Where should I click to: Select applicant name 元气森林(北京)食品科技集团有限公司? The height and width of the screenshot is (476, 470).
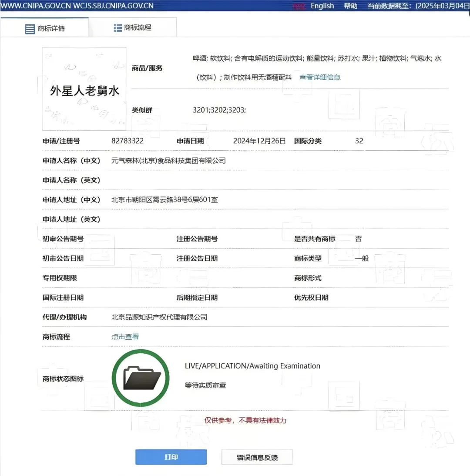168,161
